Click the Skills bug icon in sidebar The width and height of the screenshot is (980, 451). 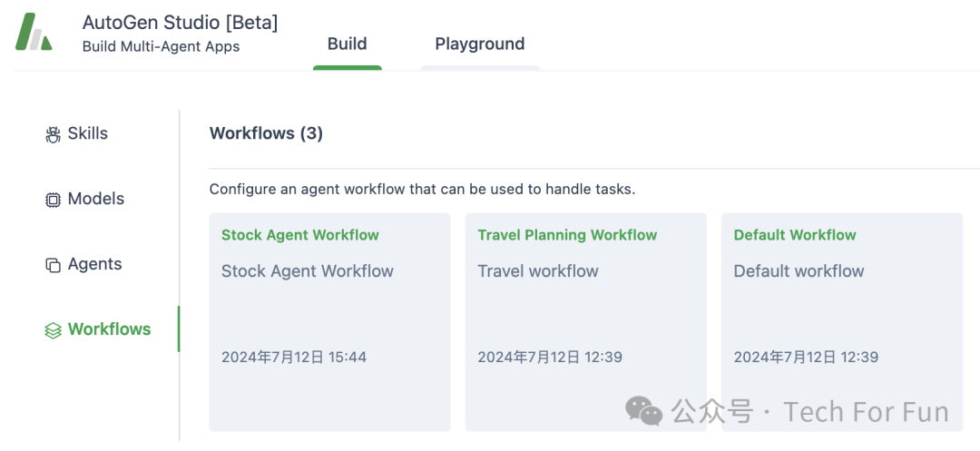tap(54, 134)
